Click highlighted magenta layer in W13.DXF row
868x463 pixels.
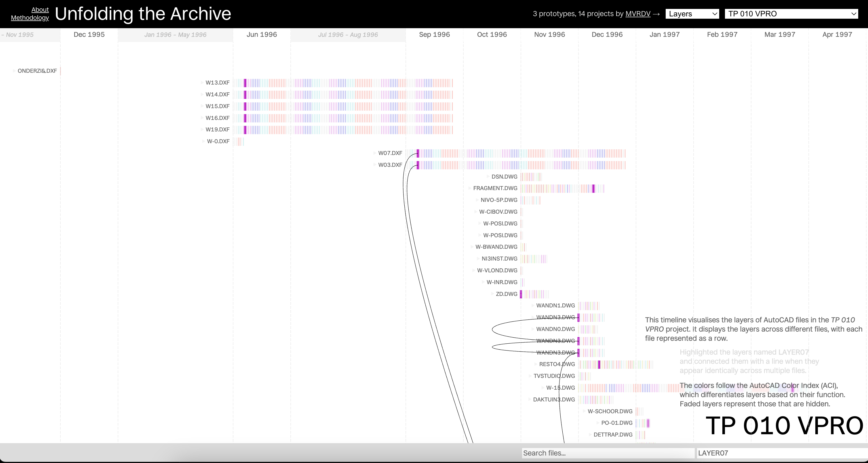245,83
